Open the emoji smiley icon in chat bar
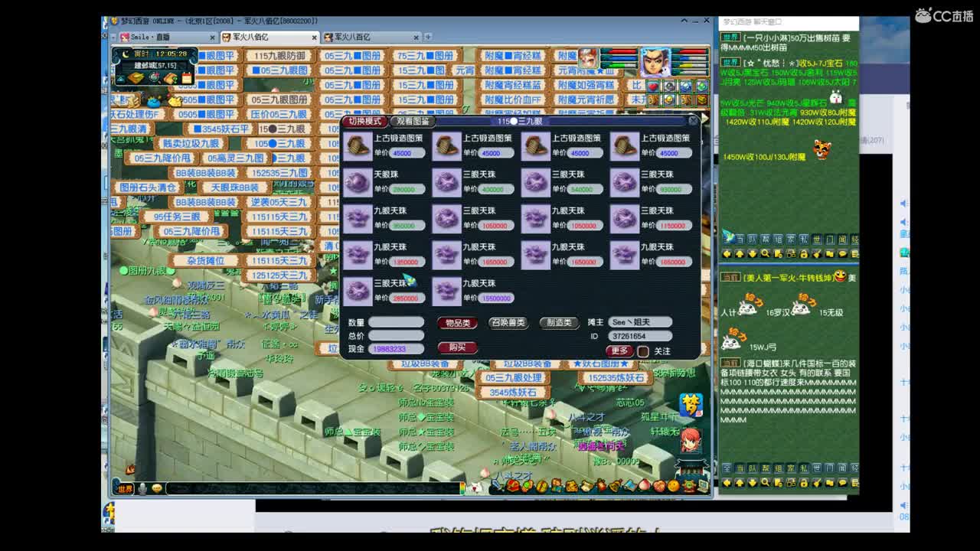Image resolution: width=980 pixels, height=551 pixels. (157, 488)
